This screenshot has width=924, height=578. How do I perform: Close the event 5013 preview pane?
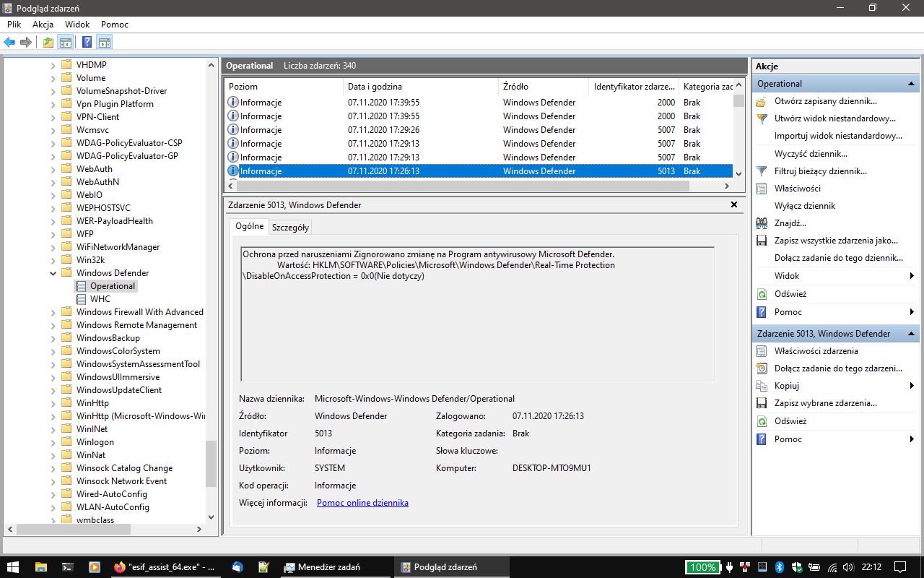[x=734, y=205]
